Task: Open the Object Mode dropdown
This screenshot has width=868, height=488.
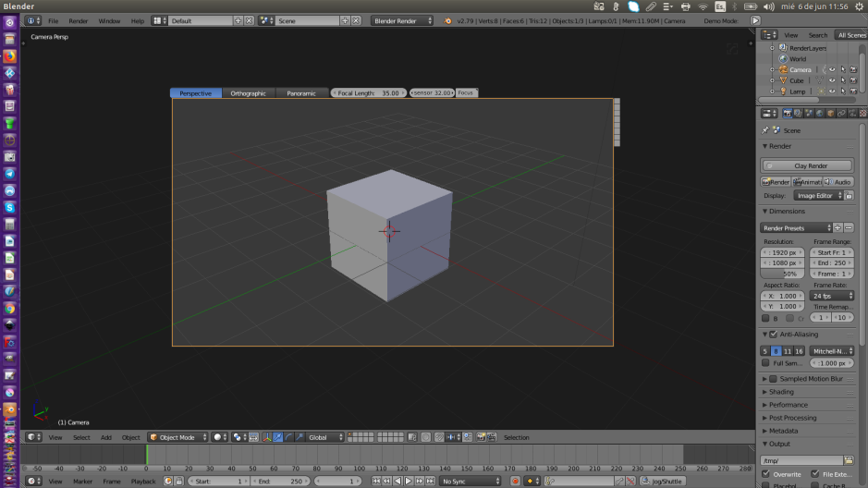Action: click(x=177, y=437)
